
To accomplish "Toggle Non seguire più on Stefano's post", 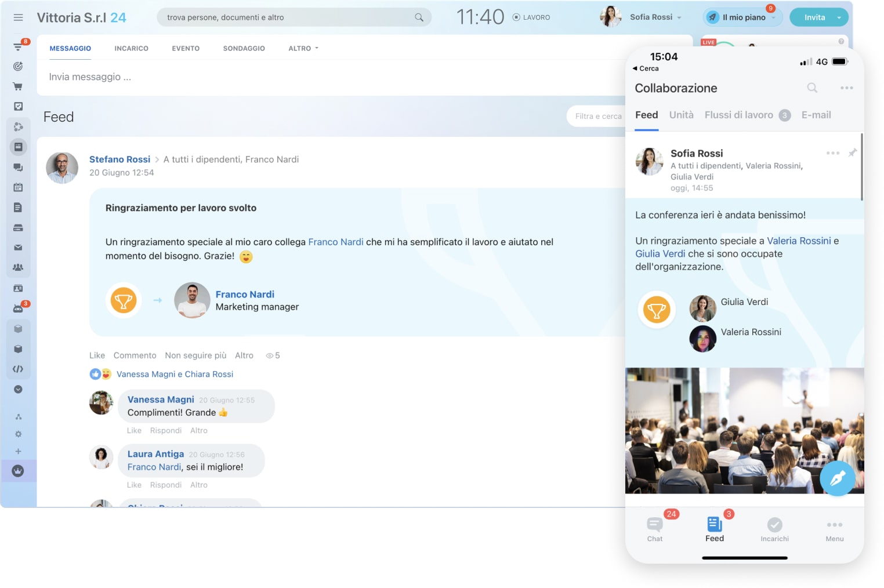I will coord(195,355).
